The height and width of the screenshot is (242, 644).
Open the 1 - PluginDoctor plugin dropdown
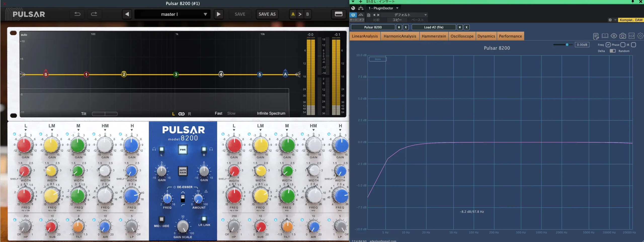(x=383, y=8)
